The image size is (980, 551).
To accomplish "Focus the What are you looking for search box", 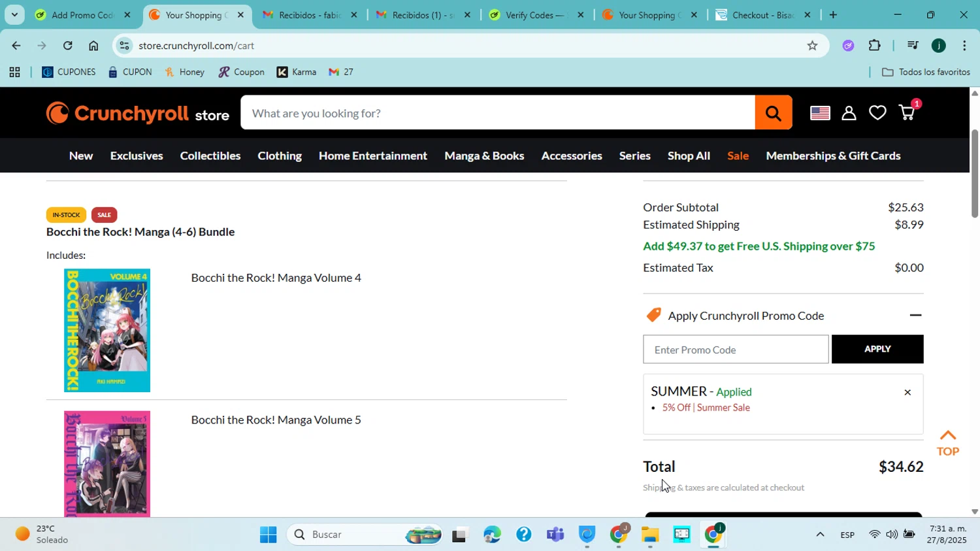I will click(498, 112).
